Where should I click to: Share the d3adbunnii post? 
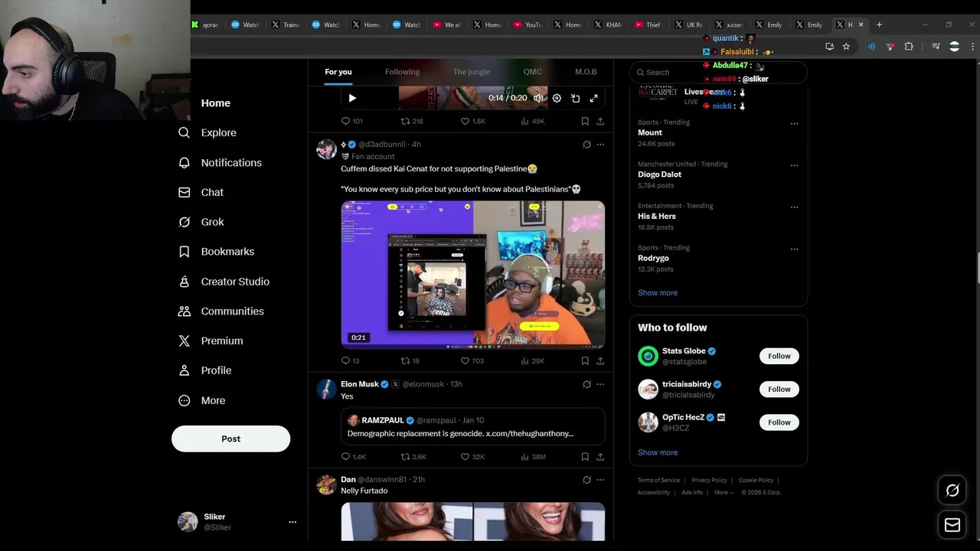pyautogui.click(x=600, y=360)
